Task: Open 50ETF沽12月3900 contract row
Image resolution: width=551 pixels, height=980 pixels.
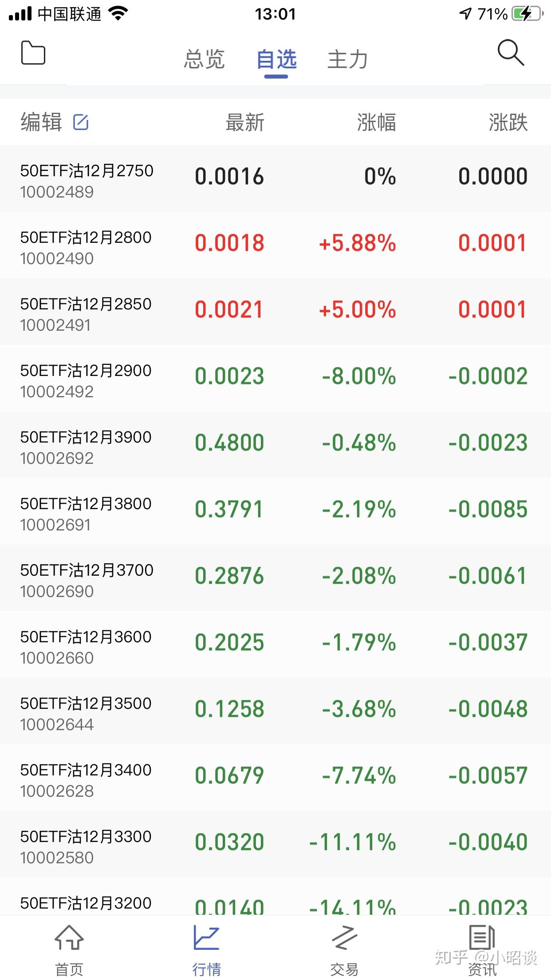Action: [x=275, y=445]
